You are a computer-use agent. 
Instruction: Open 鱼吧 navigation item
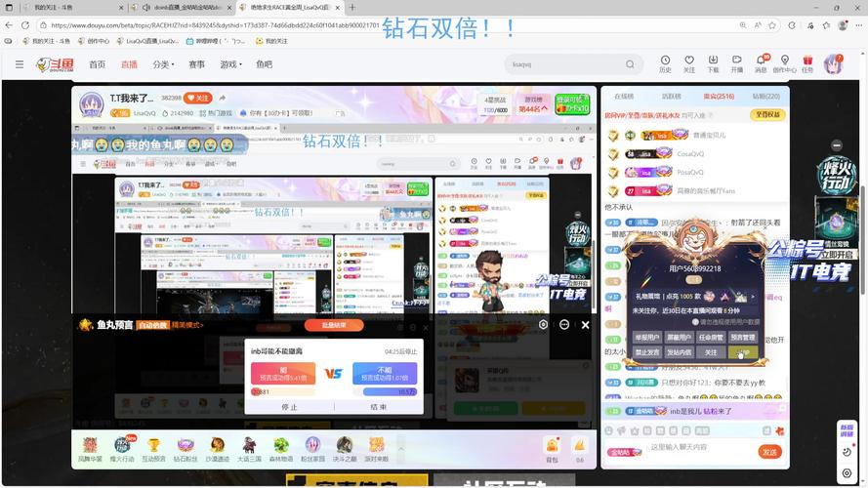264,64
